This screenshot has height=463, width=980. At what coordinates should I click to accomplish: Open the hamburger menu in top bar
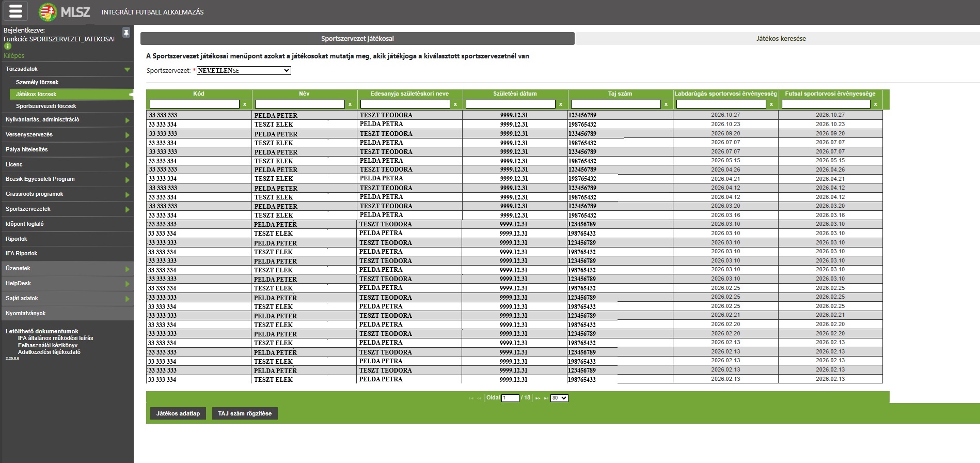[x=16, y=11]
